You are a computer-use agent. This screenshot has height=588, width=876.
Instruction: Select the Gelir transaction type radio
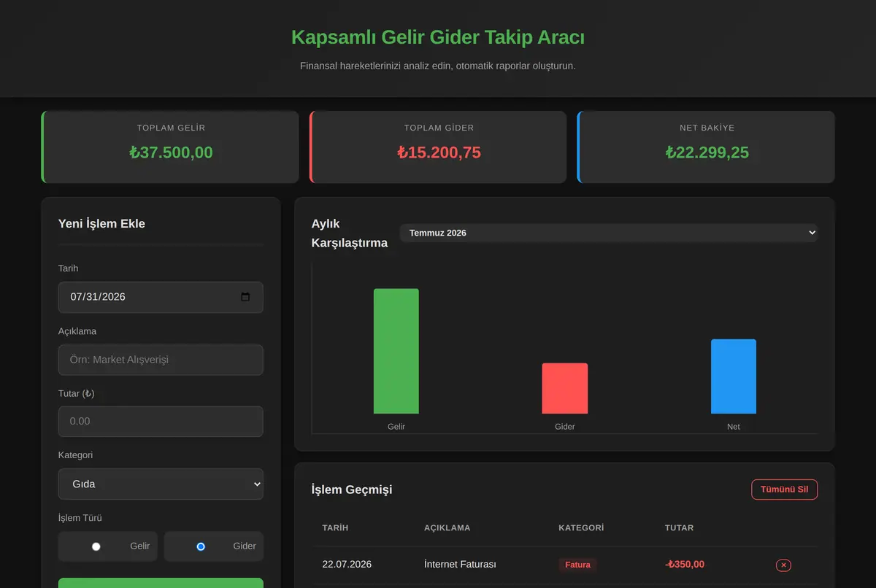coord(96,546)
